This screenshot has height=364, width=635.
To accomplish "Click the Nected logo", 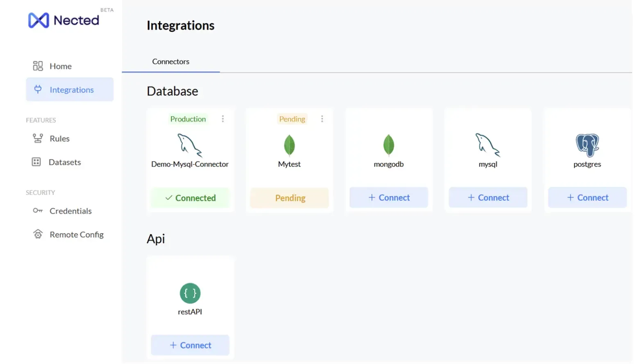I will tap(63, 20).
